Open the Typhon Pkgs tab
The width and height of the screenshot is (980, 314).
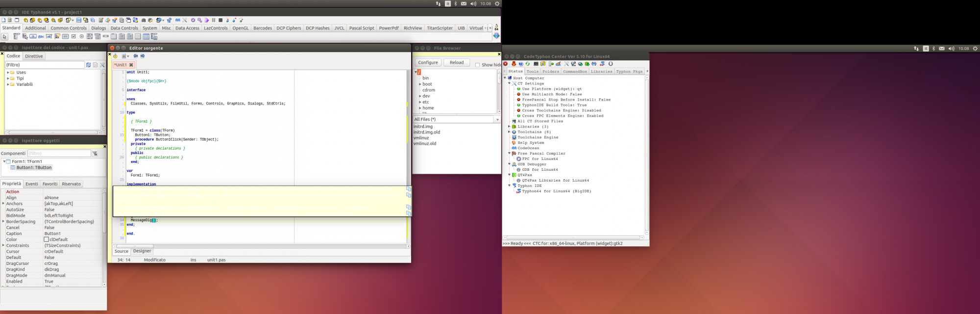pos(629,72)
